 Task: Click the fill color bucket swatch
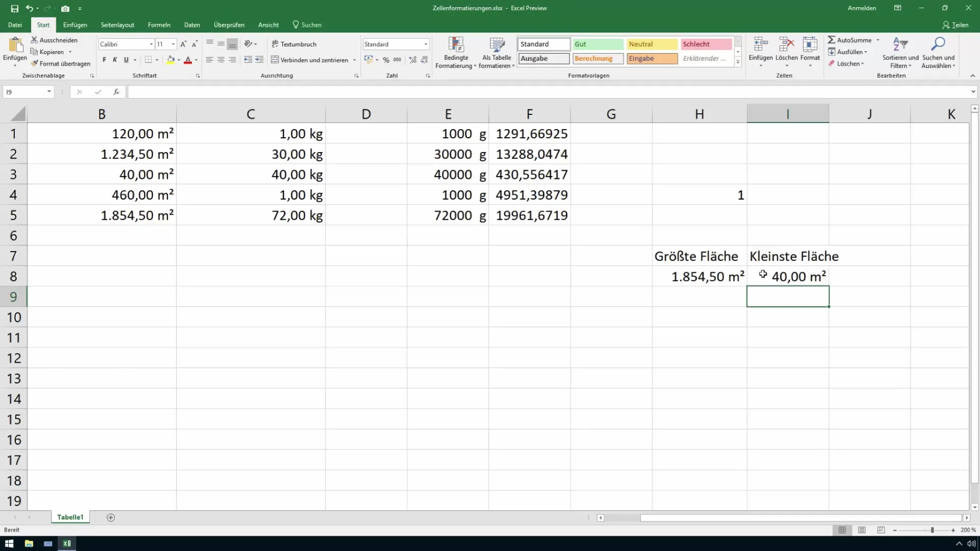coord(171,60)
